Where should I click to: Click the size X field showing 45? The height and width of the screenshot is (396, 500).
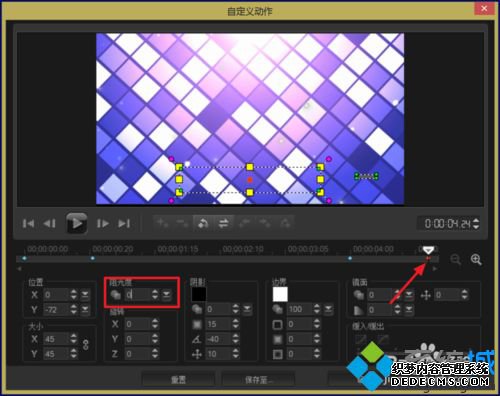(x=56, y=339)
